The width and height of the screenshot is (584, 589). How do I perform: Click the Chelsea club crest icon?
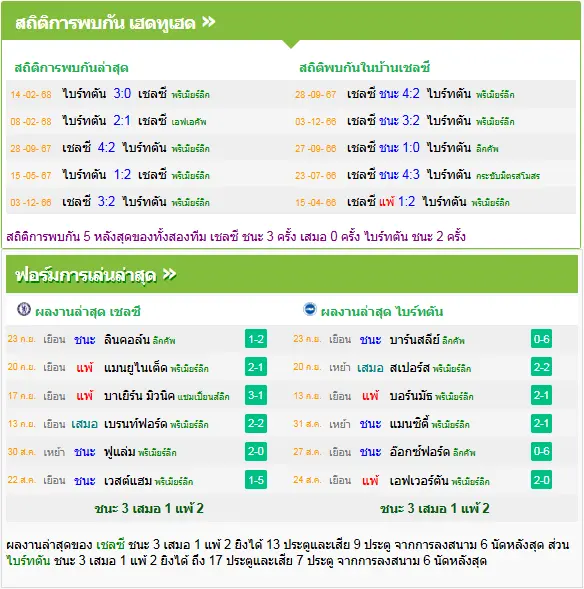(24, 309)
